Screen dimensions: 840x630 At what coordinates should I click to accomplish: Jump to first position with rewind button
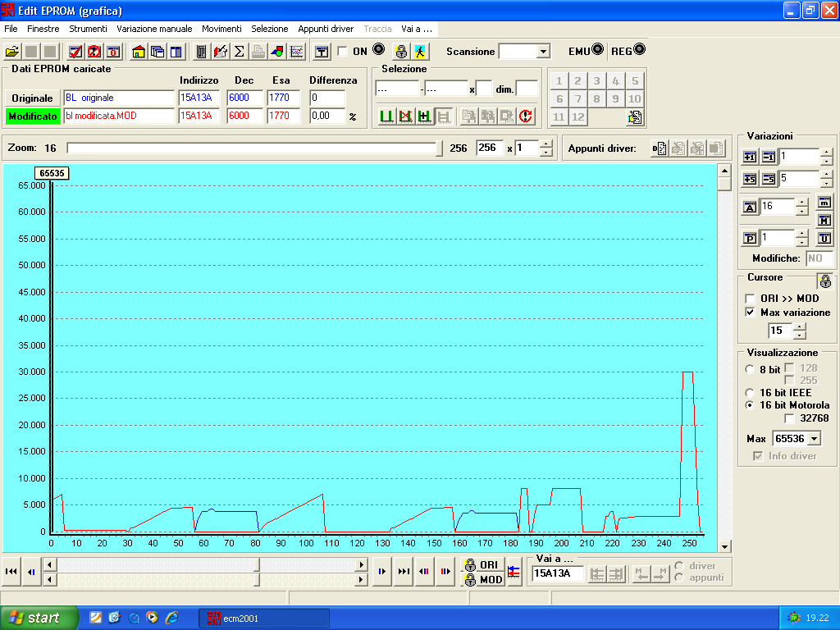[x=11, y=572]
